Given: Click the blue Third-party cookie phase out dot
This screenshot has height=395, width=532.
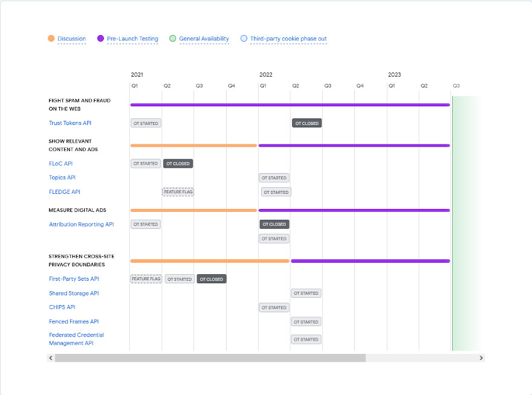Looking at the screenshot, I should pyautogui.click(x=244, y=39).
